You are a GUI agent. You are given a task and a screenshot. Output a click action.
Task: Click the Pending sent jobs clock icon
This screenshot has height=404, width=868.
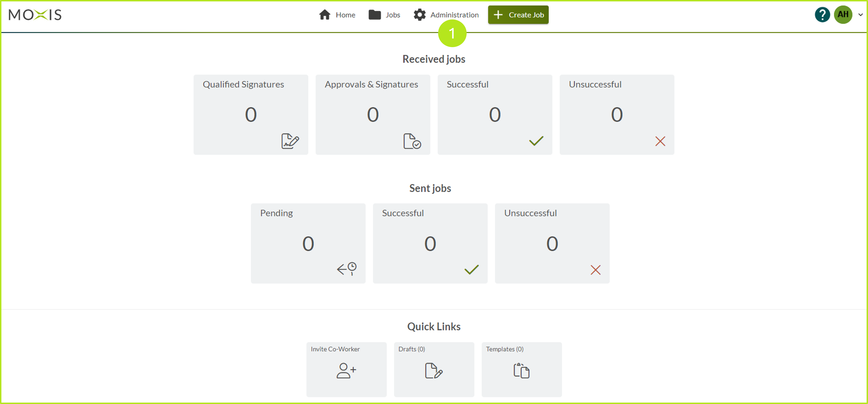tap(347, 269)
